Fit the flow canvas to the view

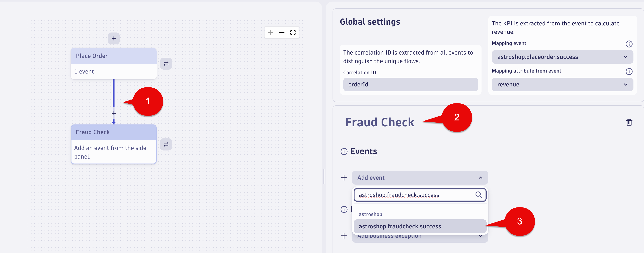tap(293, 32)
